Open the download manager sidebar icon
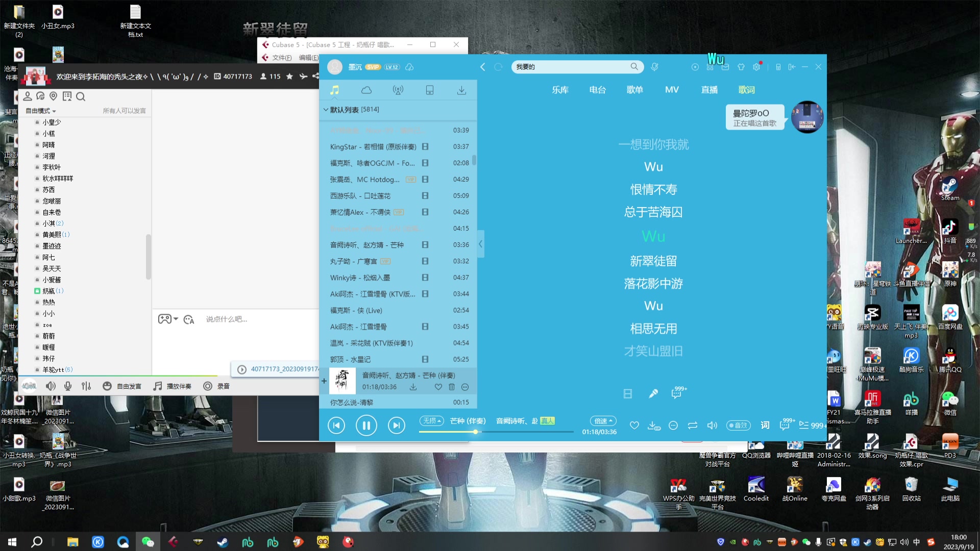The image size is (980, 551). coord(461,90)
